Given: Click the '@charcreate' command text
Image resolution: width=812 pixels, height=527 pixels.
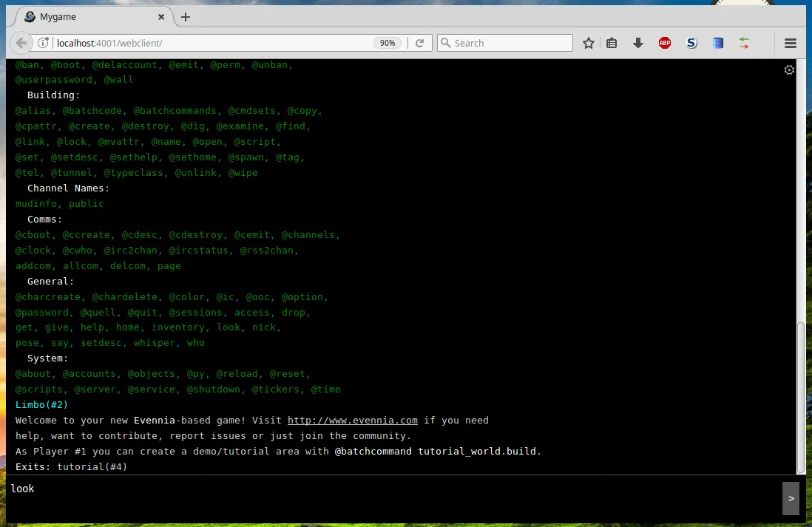Looking at the screenshot, I should pyautogui.click(x=47, y=297).
